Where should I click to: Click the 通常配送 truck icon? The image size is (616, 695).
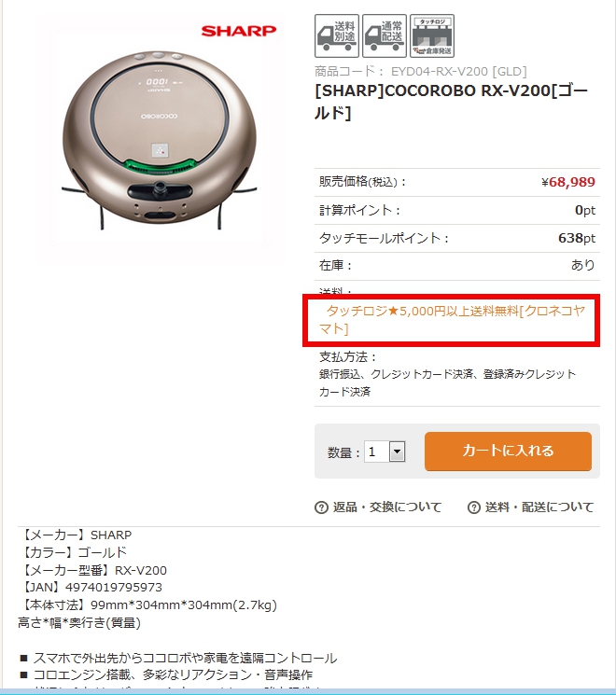coord(385,35)
